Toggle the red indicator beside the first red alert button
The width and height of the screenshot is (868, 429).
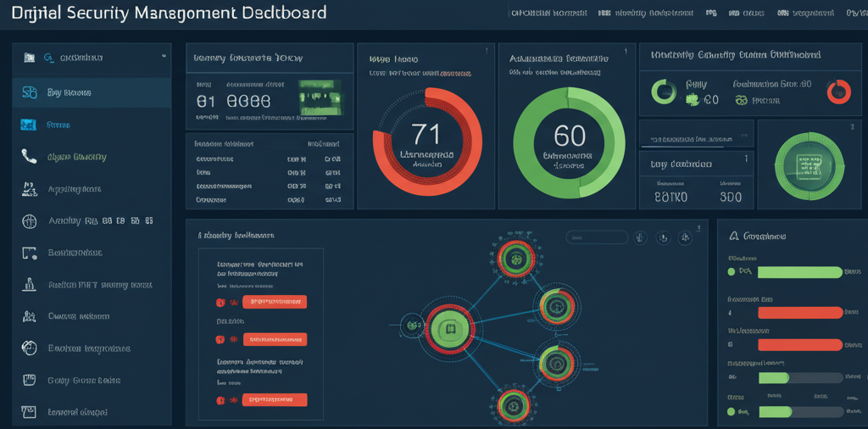point(221,302)
